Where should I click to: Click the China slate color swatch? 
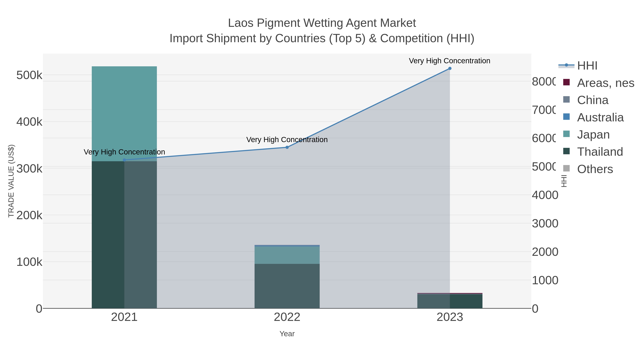point(567,99)
